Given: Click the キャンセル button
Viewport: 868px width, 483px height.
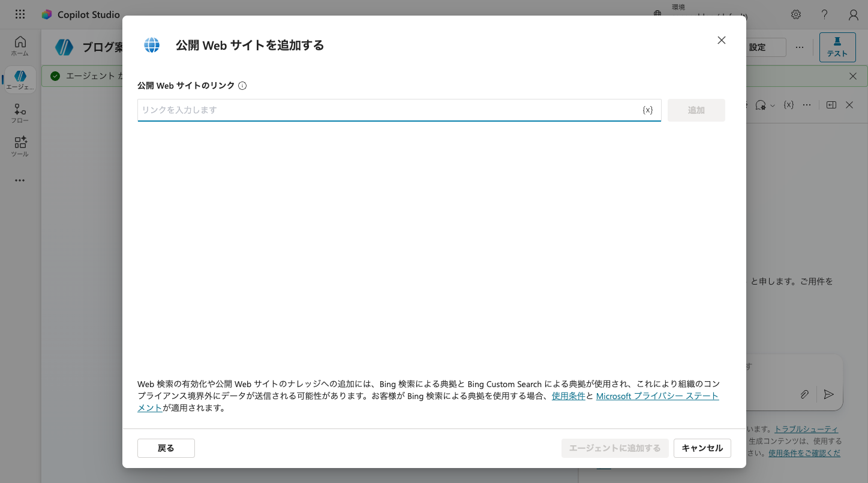Looking at the screenshot, I should click(702, 448).
